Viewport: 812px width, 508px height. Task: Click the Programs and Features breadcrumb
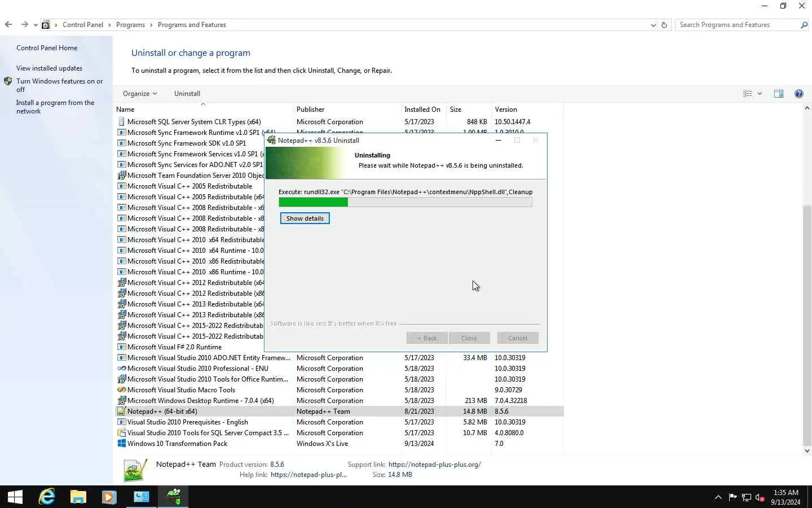[192, 25]
